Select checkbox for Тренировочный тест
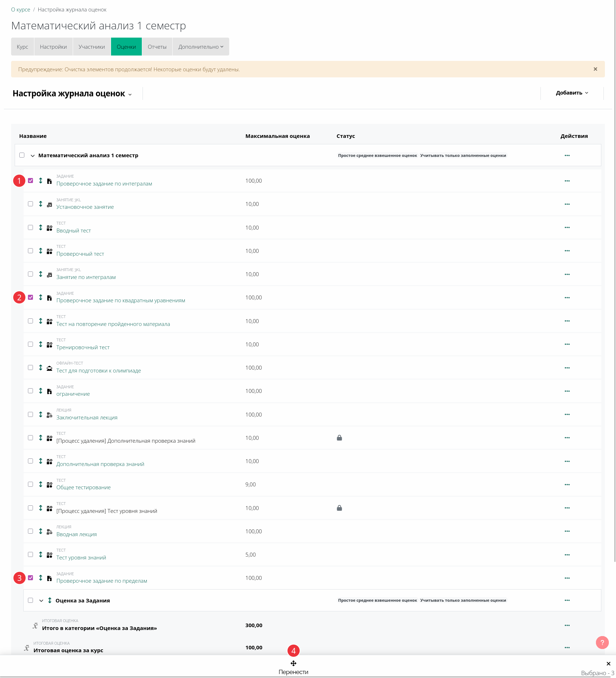This screenshot has width=616, height=678. pos(30,344)
